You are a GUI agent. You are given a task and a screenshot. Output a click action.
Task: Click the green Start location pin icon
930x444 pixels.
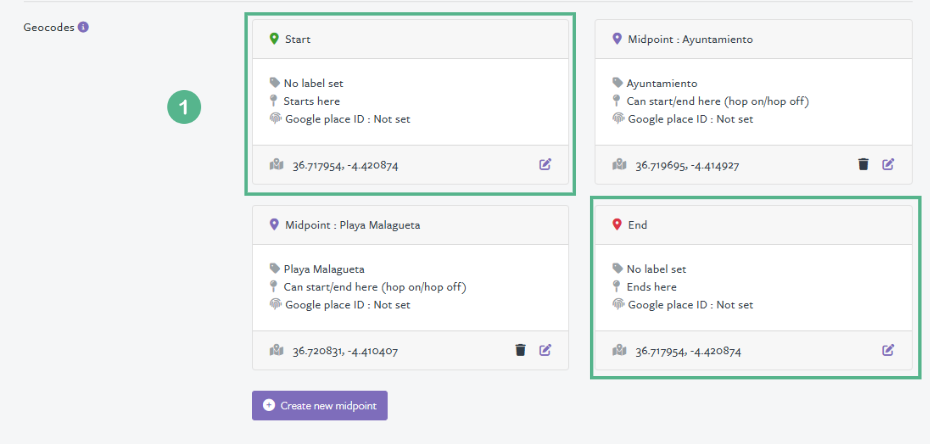coord(274,39)
